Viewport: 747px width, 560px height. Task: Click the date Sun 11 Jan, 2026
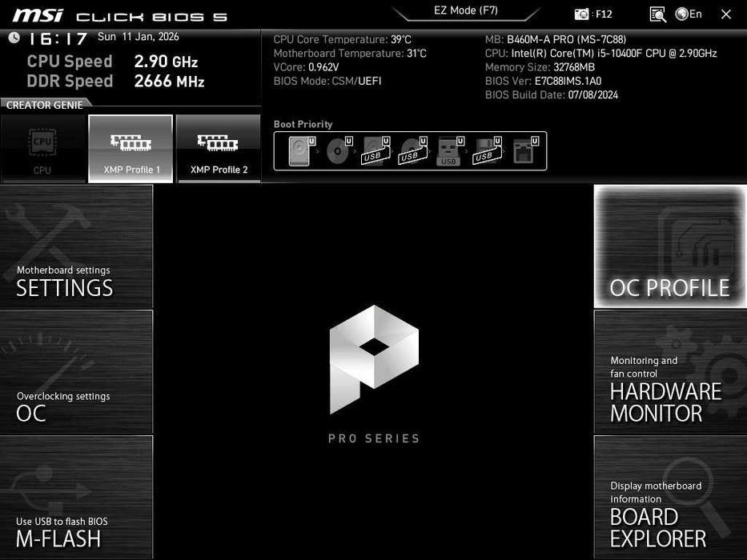pos(139,37)
